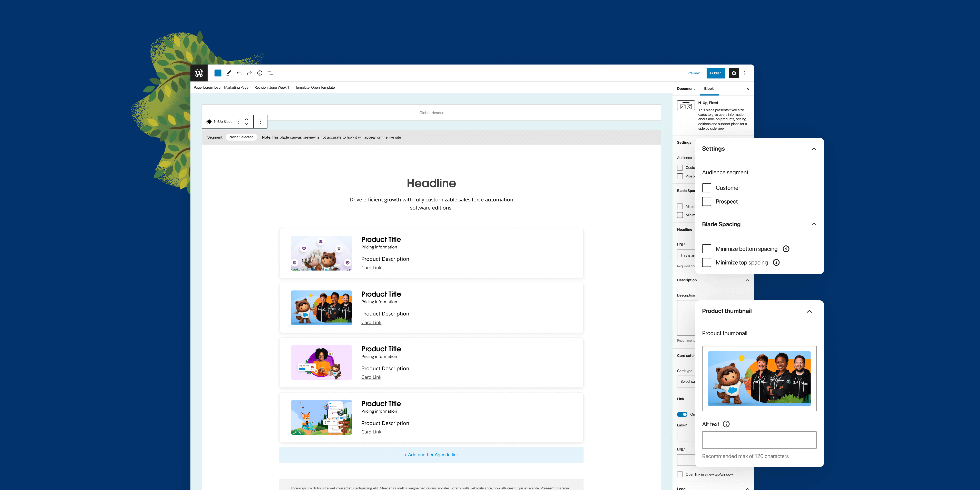The image size is (980, 490).
Task: Open N-Up Blade block options menu
Action: [261, 122]
